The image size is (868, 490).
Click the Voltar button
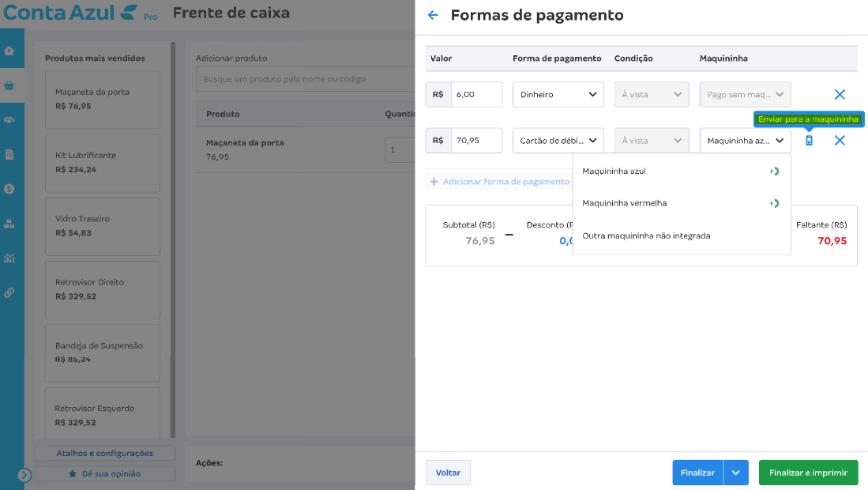pyautogui.click(x=448, y=472)
